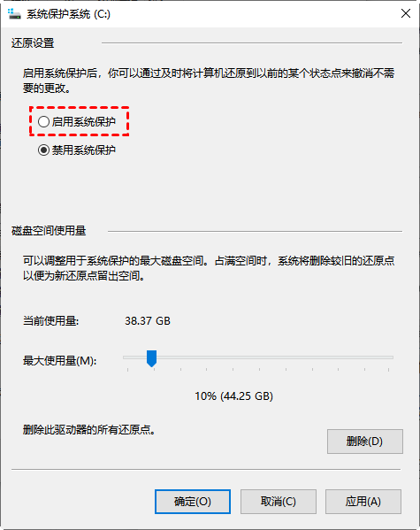
Task: Click the 38.37 GB current usage value
Action: click(148, 321)
